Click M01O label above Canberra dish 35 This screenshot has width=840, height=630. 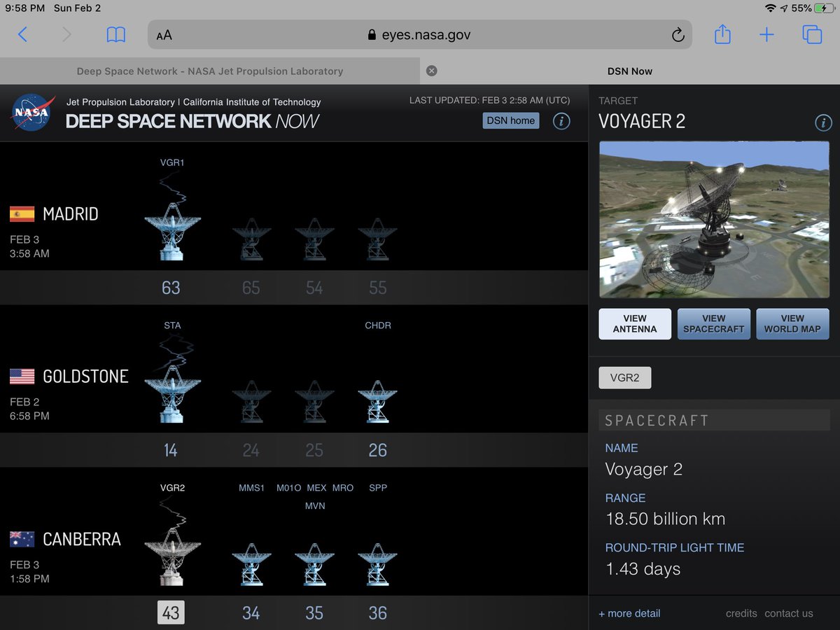tap(289, 488)
